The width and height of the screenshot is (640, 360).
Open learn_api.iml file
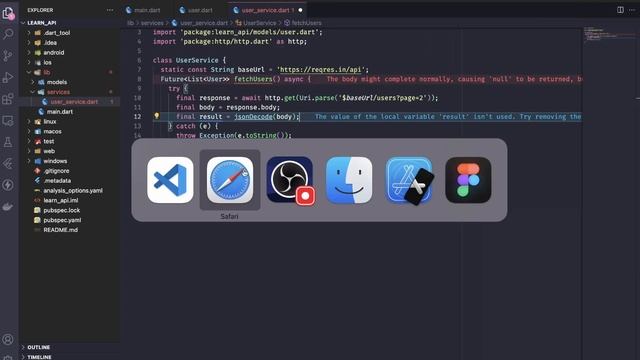tap(61, 200)
